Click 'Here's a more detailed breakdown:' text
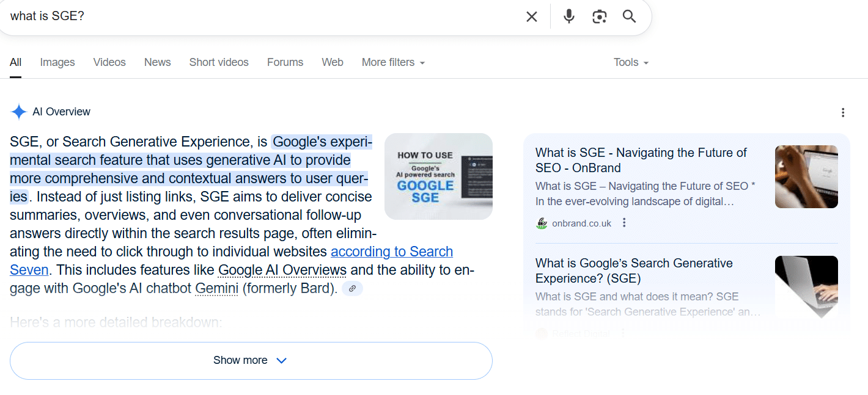868x395 pixels. [x=116, y=322]
